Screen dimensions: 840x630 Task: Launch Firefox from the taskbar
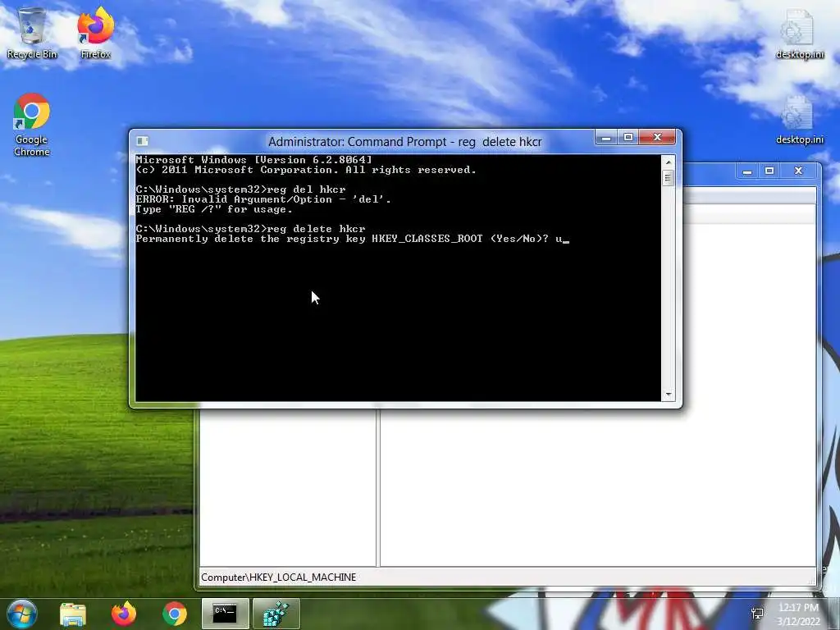point(124,614)
